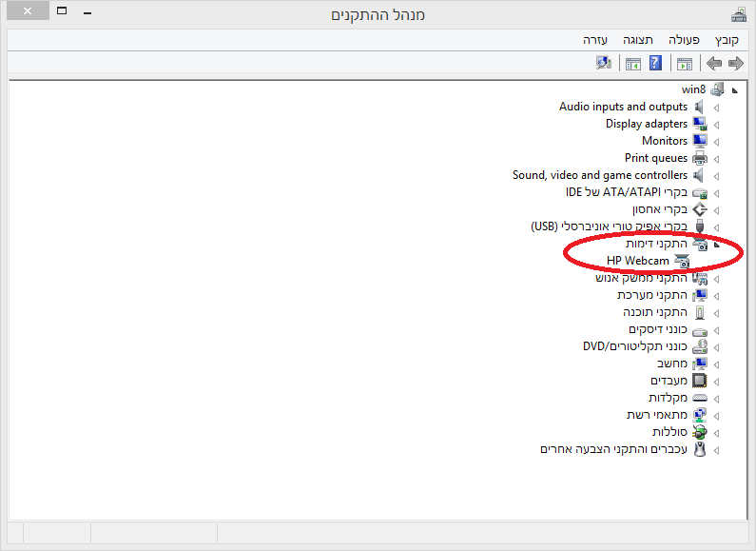Select the USB controllers category label
The image size is (756, 551).
pos(609,226)
